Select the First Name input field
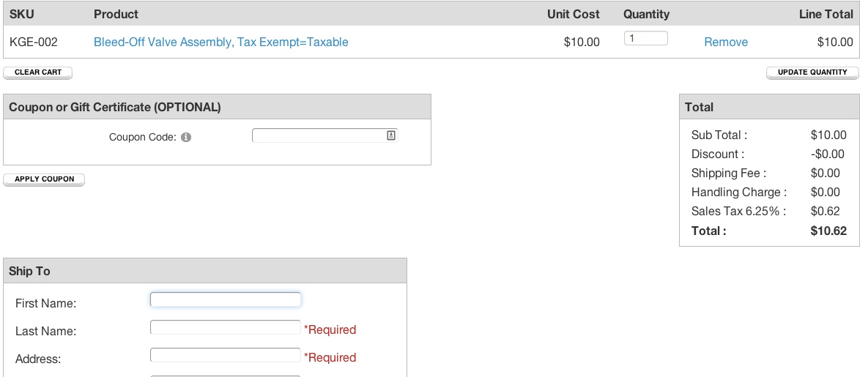 [x=226, y=299]
